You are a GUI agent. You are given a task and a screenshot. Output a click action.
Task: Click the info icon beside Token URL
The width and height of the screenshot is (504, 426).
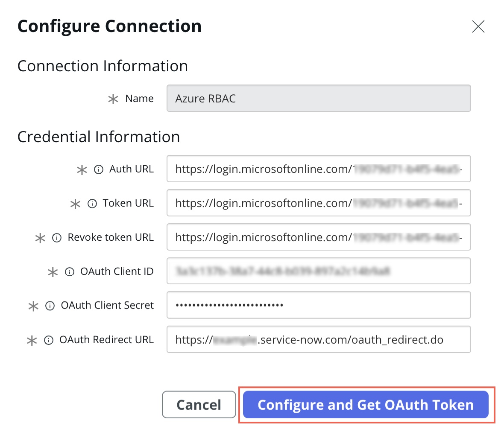pyautogui.click(x=92, y=204)
